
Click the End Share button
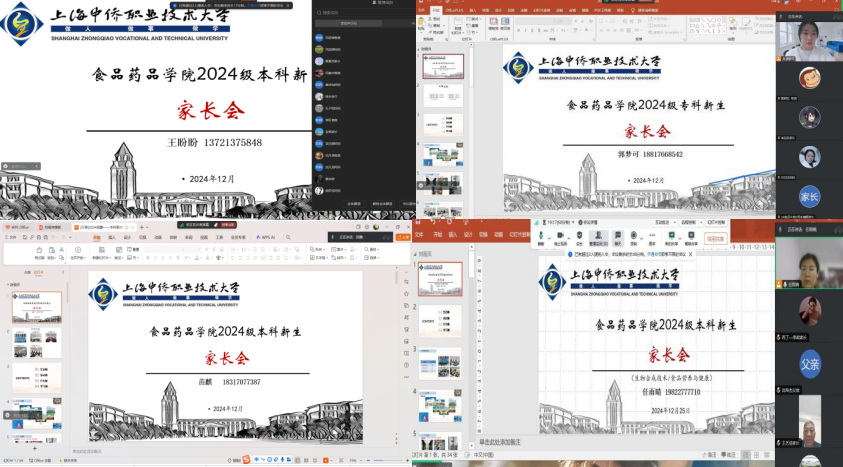[x=716, y=239]
